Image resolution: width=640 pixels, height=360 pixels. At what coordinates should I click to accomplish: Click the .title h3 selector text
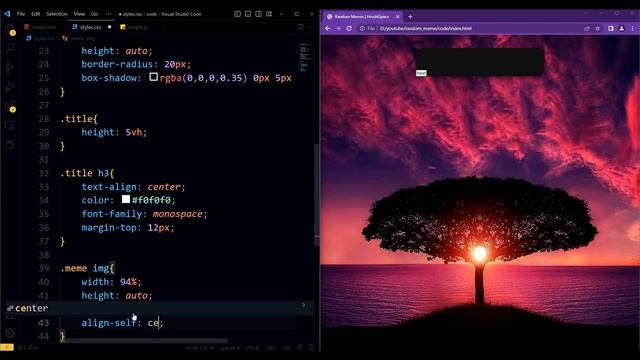point(87,173)
